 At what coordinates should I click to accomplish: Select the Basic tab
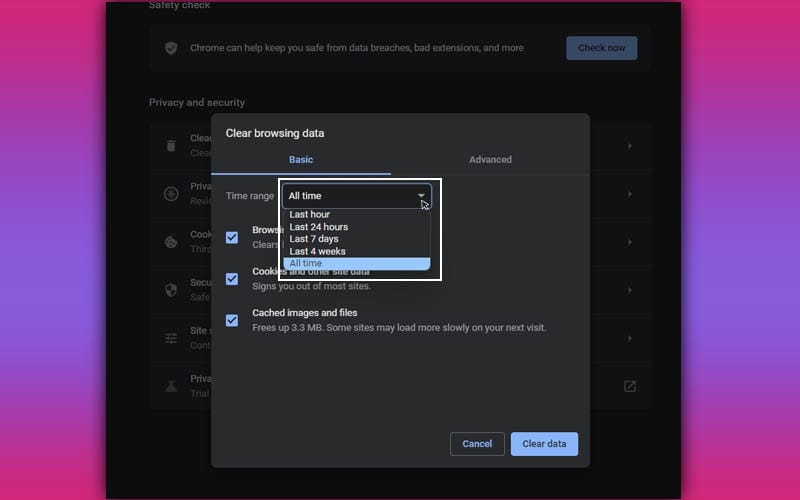[x=301, y=160]
